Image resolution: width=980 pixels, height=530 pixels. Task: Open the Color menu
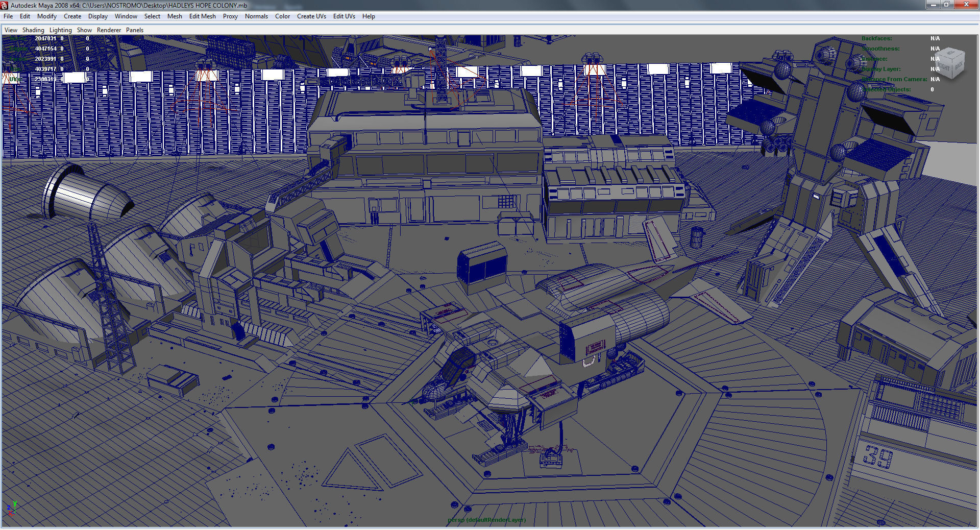(283, 16)
